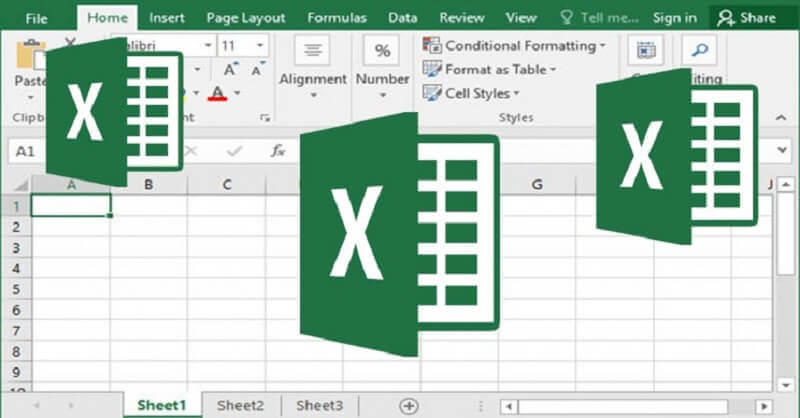Open the Formulas ribbon tab
The height and width of the screenshot is (418, 800).
click(x=336, y=17)
